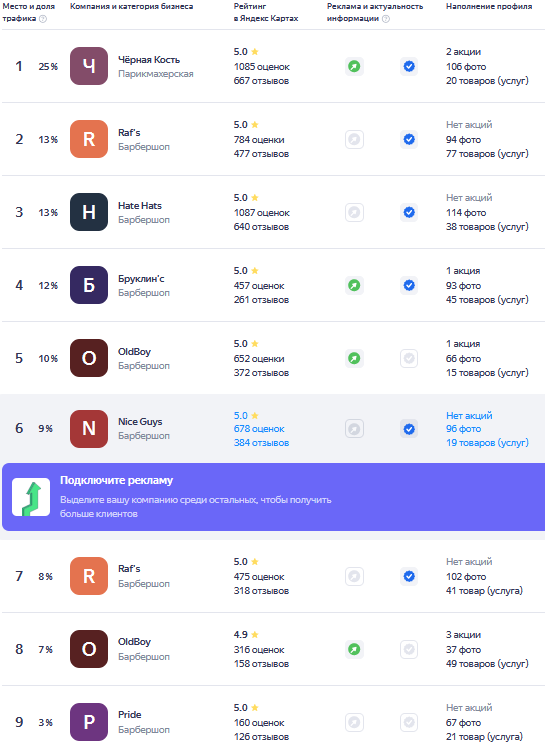
Task: Click help icon beside 'Место и доля трафика'
Action: click(x=43, y=19)
